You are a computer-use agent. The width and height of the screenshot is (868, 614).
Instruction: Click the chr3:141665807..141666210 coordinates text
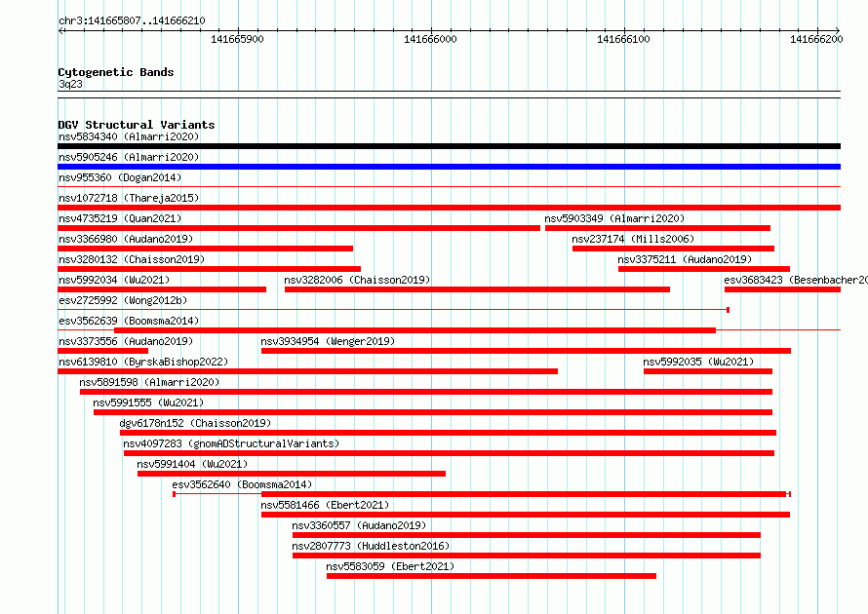coord(132,21)
